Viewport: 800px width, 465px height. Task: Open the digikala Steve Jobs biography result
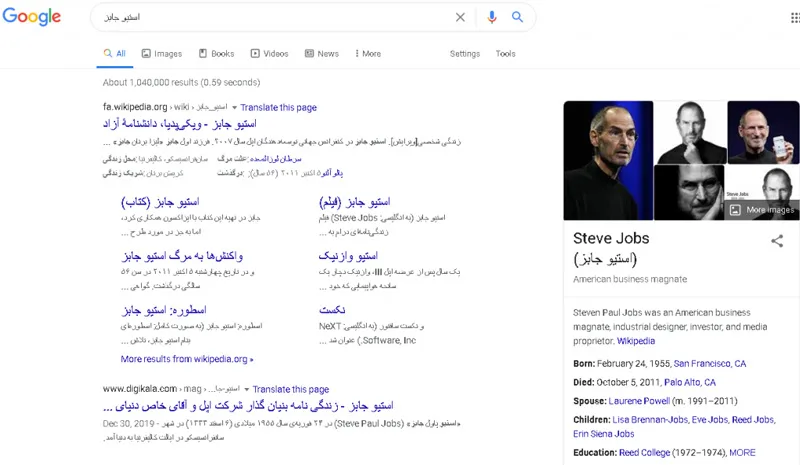coord(248,406)
